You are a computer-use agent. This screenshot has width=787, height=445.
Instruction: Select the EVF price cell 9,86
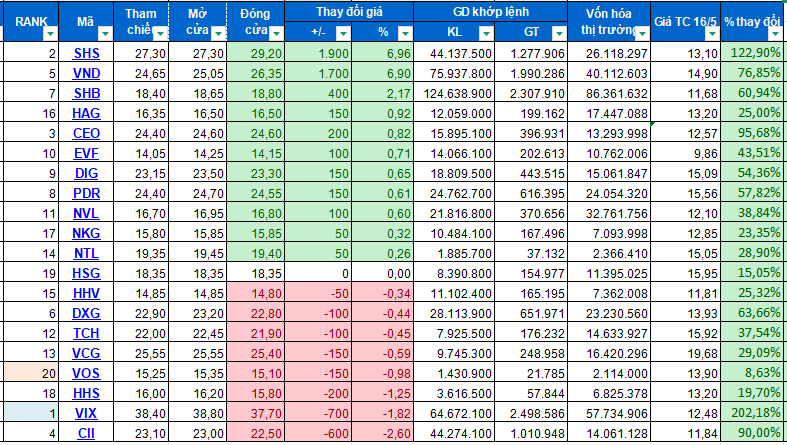(686, 154)
